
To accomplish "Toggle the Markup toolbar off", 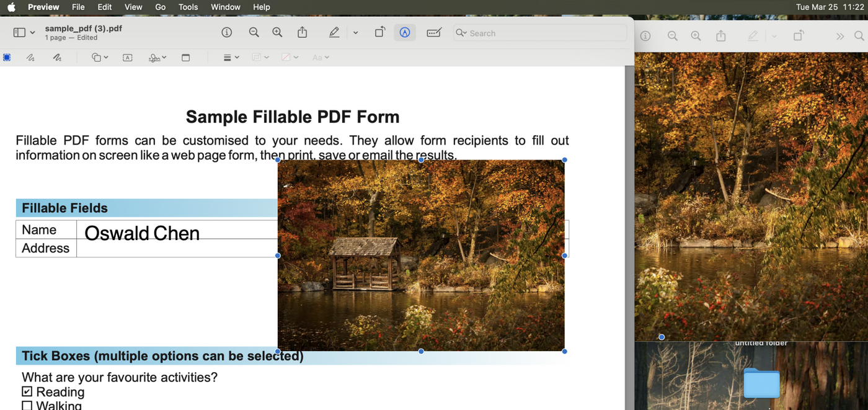I will (x=404, y=32).
